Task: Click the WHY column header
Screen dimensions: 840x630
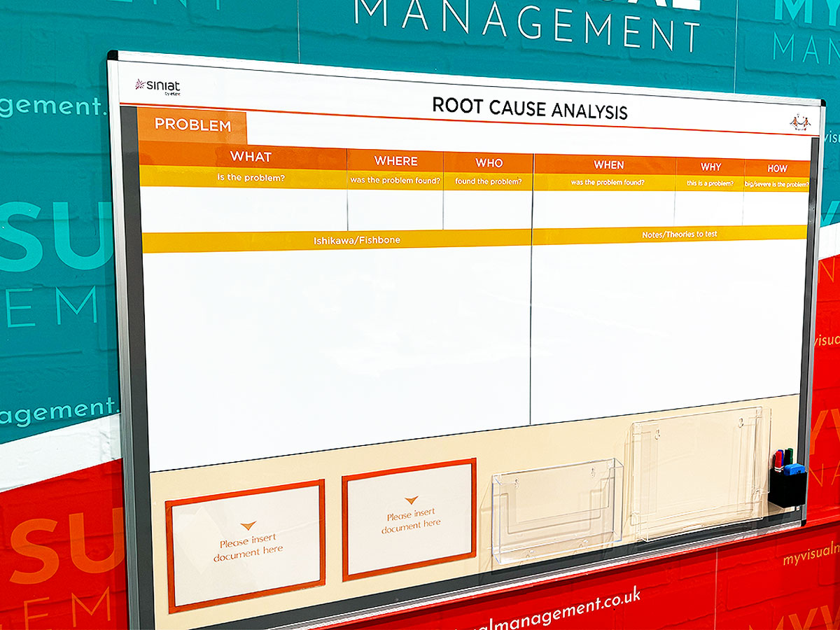Action: click(710, 167)
